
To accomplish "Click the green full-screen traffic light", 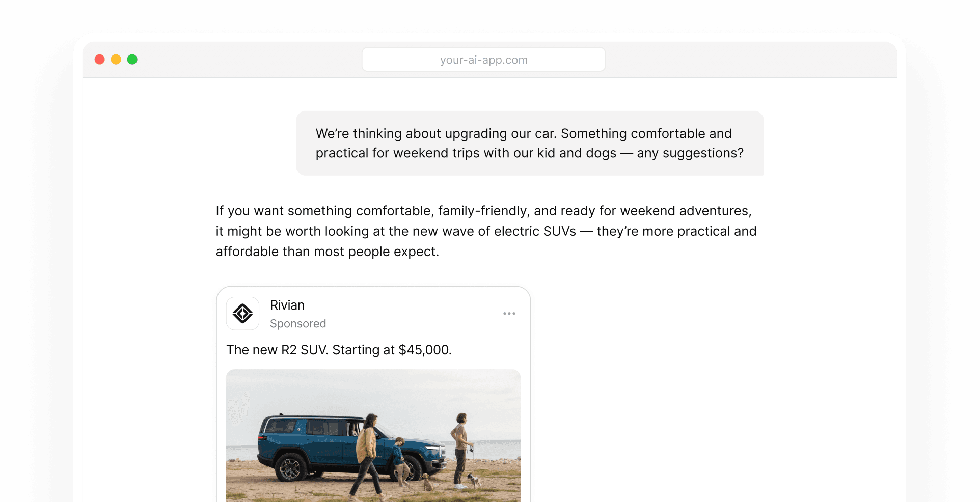I will [x=132, y=59].
